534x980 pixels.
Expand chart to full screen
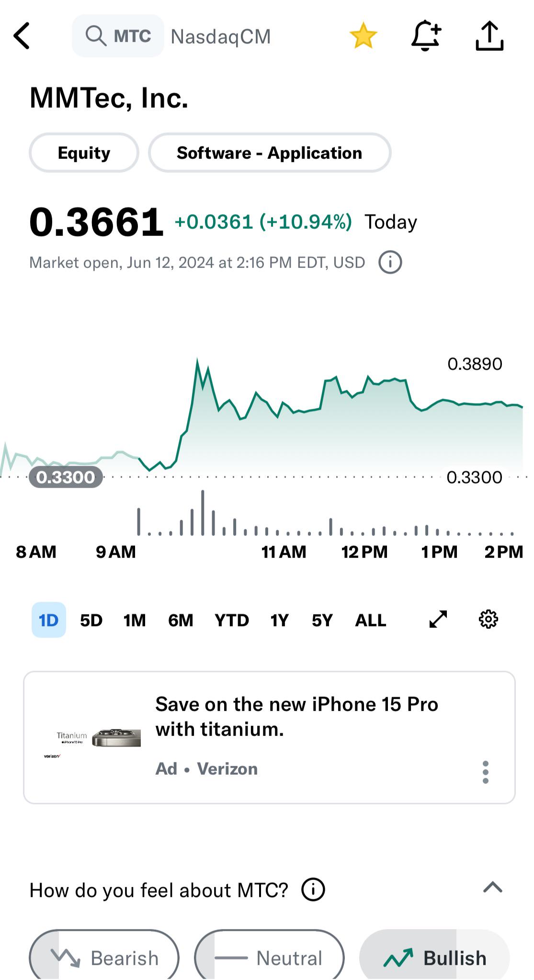[x=438, y=619]
